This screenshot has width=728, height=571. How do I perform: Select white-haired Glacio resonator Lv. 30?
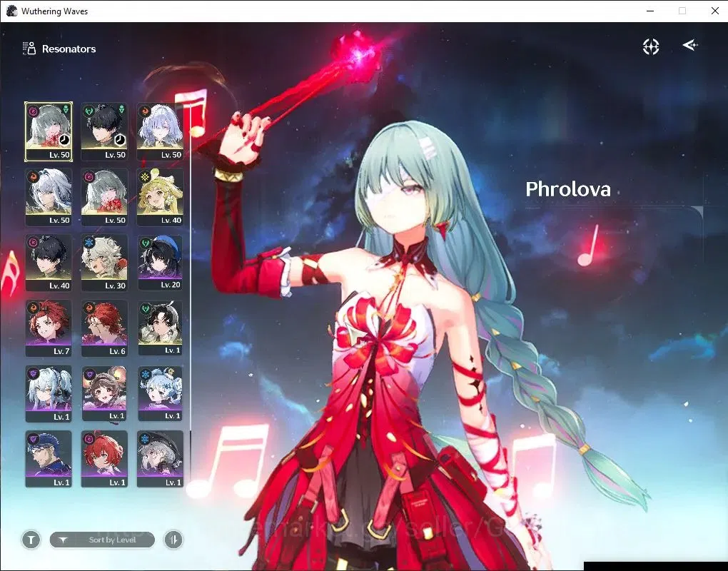coord(104,263)
